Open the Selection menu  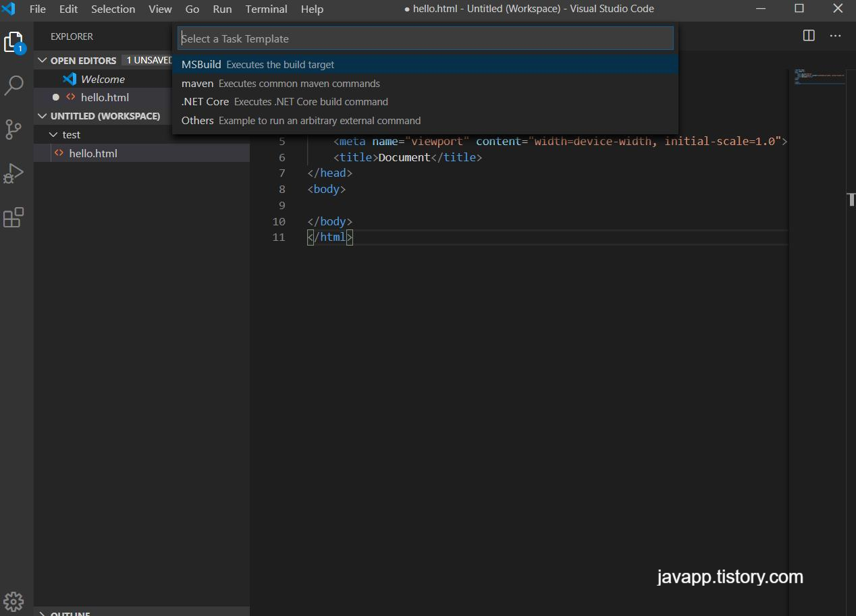pos(113,9)
